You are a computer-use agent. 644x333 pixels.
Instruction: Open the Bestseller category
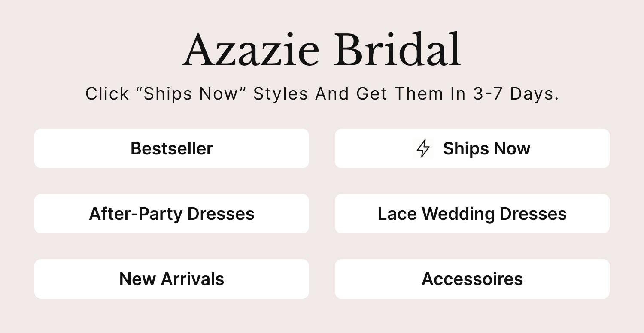click(x=172, y=148)
